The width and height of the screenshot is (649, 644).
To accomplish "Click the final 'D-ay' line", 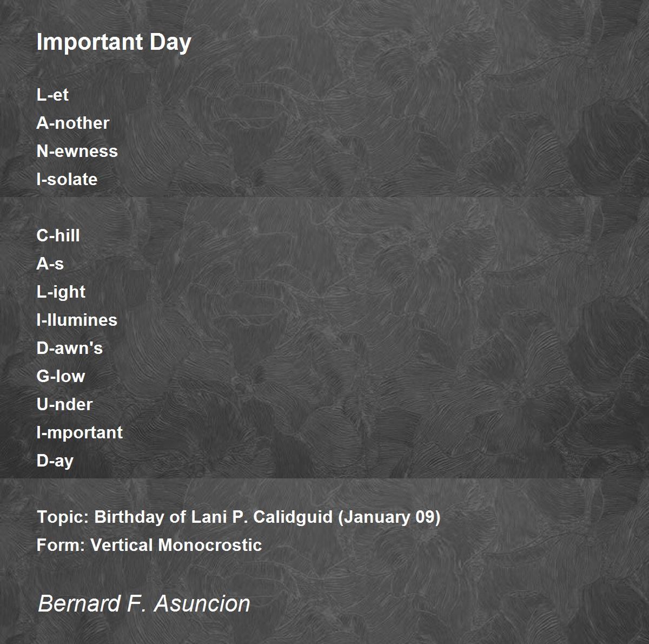I will click(x=55, y=461).
